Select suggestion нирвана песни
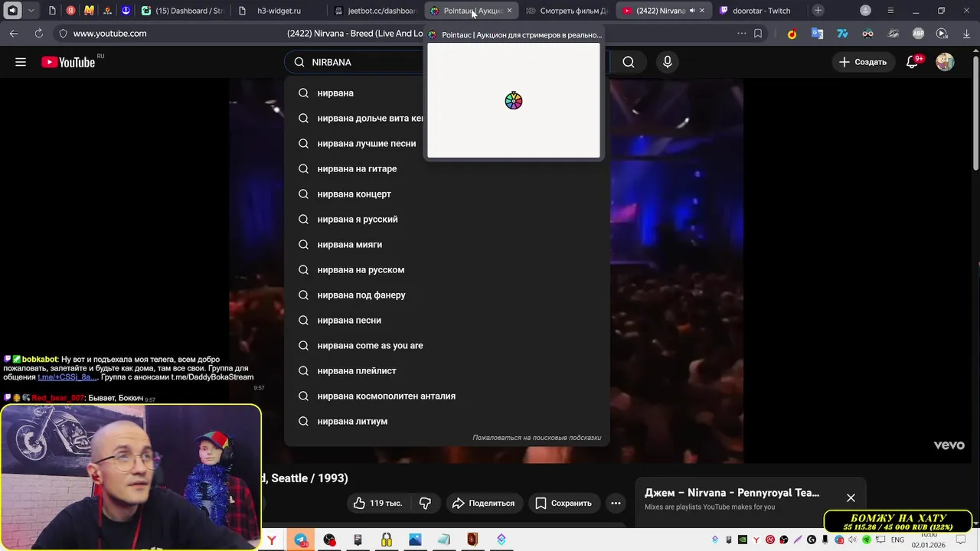980x551 pixels. (x=446, y=320)
